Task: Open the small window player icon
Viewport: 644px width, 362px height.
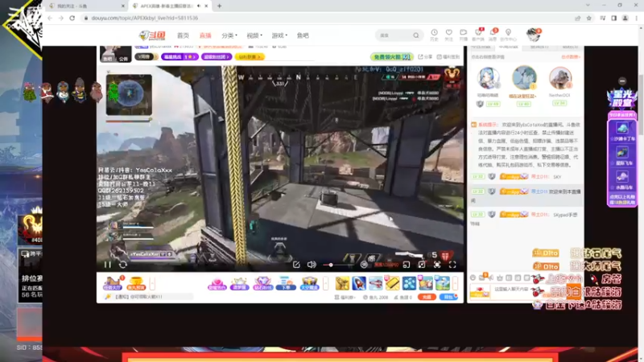Action: pyautogui.click(x=407, y=265)
